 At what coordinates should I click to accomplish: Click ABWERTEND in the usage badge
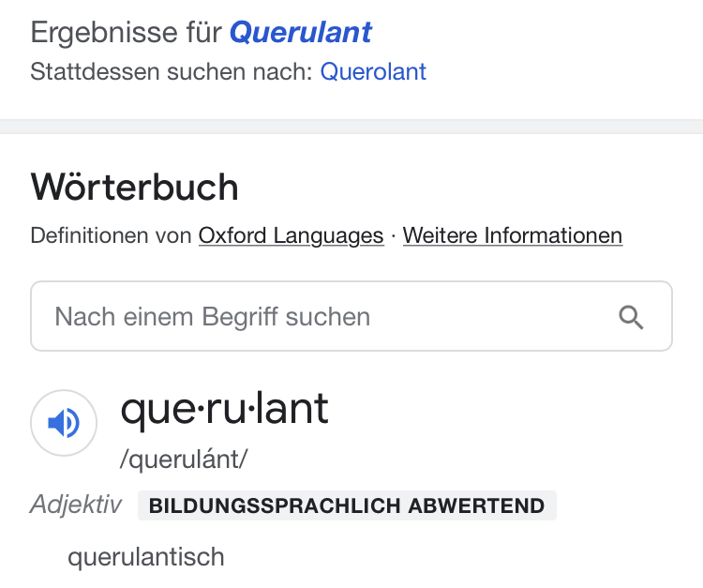tap(476, 506)
